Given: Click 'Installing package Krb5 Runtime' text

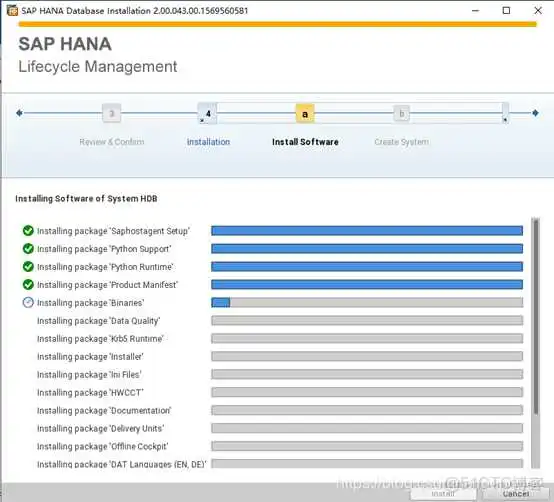Looking at the screenshot, I should tap(100, 339).
